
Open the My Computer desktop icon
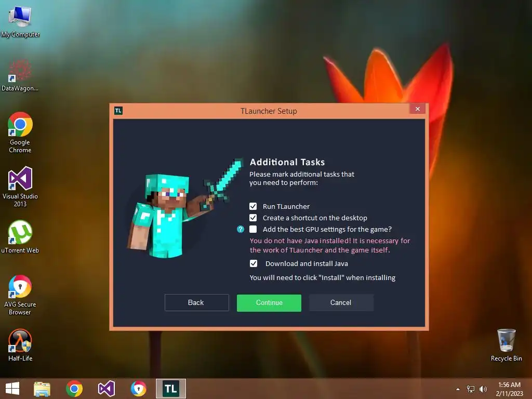tap(20, 21)
